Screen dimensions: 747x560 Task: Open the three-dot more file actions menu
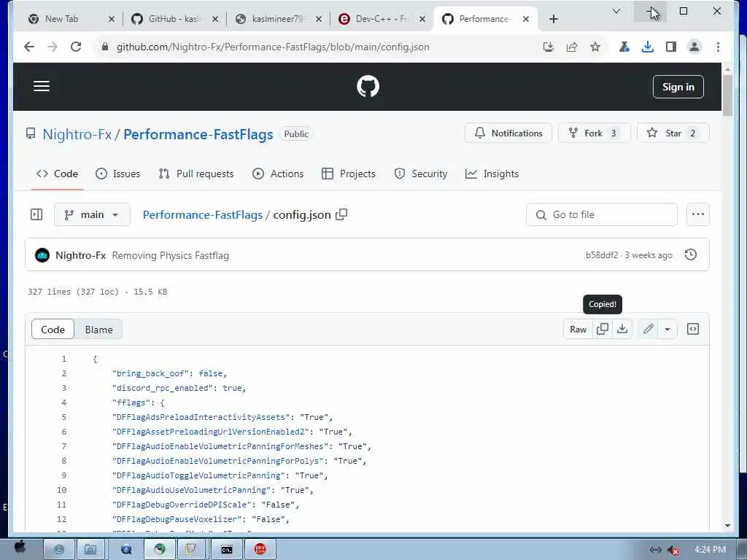[698, 215]
